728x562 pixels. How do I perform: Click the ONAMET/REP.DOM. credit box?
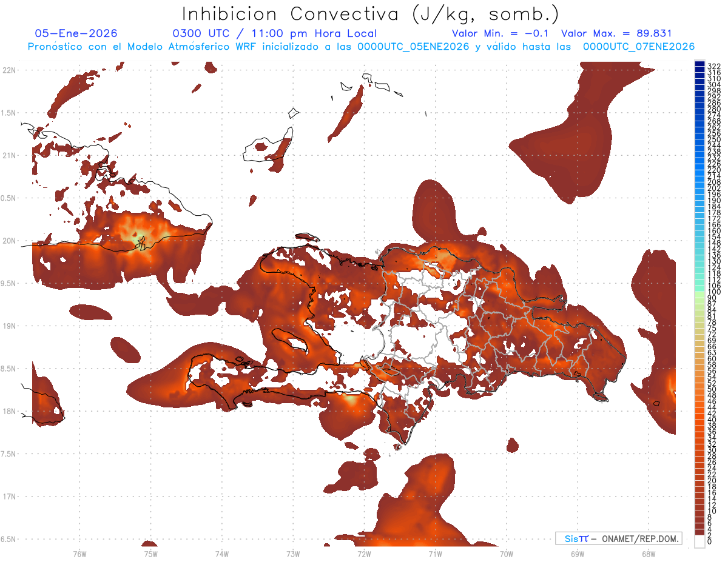click(x=618, y=538)
